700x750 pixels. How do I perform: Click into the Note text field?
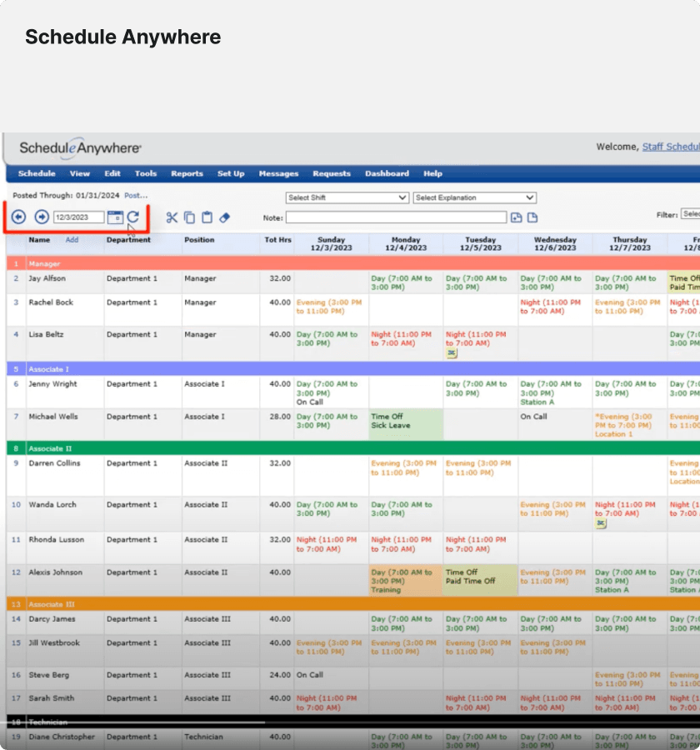[396, 217]
